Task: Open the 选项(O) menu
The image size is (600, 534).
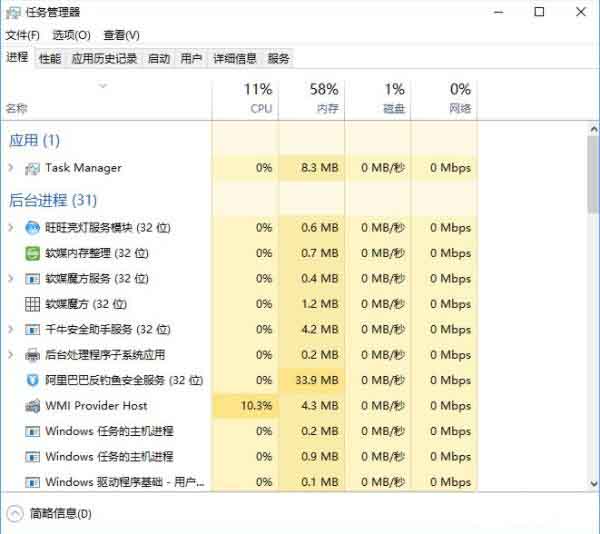Action: [x=71, y=35]
